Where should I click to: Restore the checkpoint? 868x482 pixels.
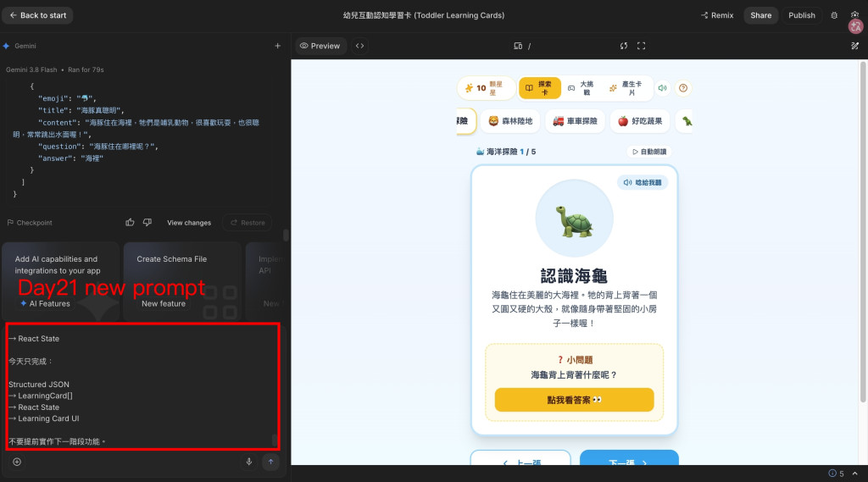click(247, 223)
